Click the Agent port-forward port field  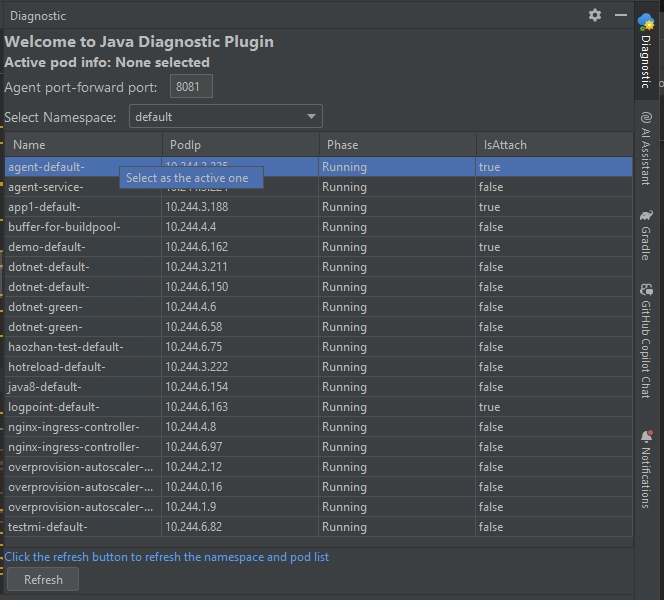(190, 87)
